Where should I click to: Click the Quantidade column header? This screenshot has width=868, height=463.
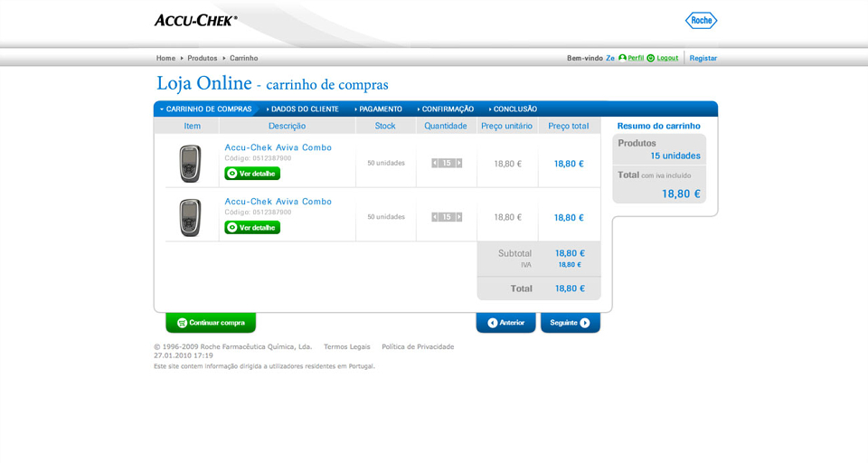(x=446, y=126)
